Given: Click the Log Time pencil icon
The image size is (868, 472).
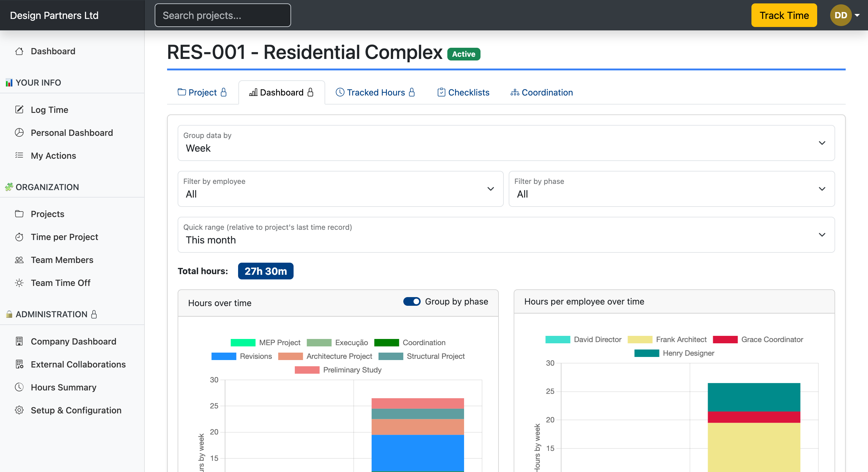Looking at the screenshot, I should pyautogui.click(x=19, y=109).
